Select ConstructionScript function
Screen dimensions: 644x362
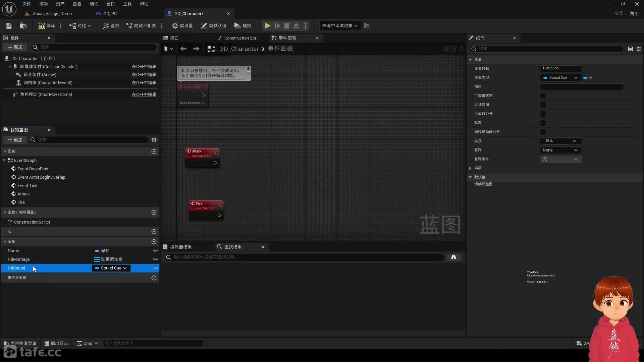(32, 223)
